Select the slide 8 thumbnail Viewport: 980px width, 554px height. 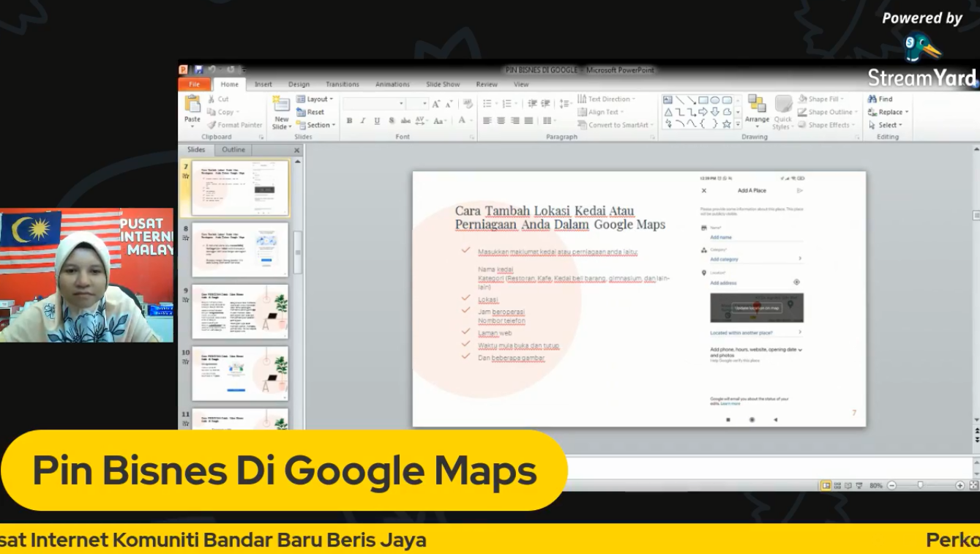pos(240,250)
